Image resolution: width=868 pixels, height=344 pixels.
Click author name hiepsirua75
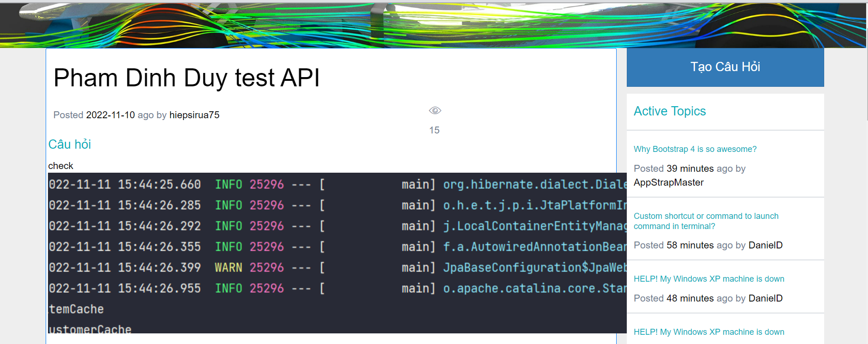click(x=194, y=115)
